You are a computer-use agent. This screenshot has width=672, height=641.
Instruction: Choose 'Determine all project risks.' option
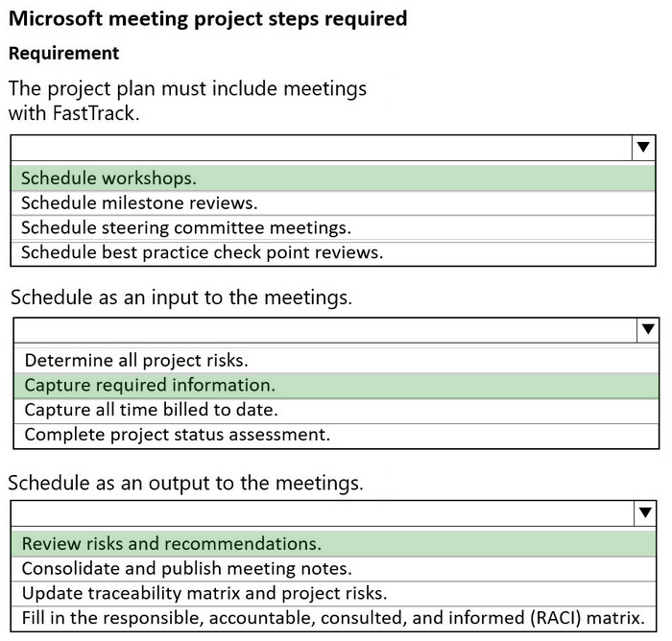pyautogui.click(x=336, y=361)
